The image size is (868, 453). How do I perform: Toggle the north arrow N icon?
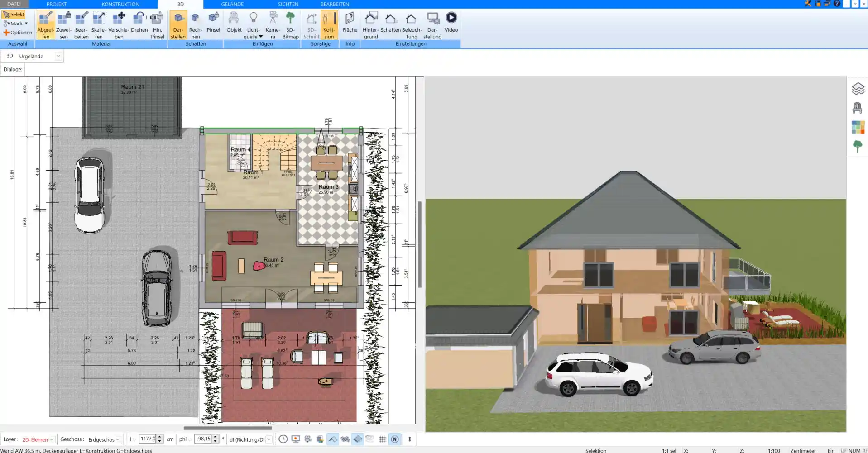click(x=395, y=439)
